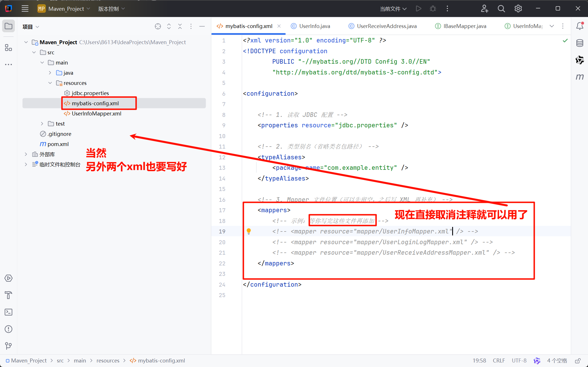Open the Problems tool window icon
Image resolution: width=588 pixels, height=367 pixels.
tap(8, 329)
